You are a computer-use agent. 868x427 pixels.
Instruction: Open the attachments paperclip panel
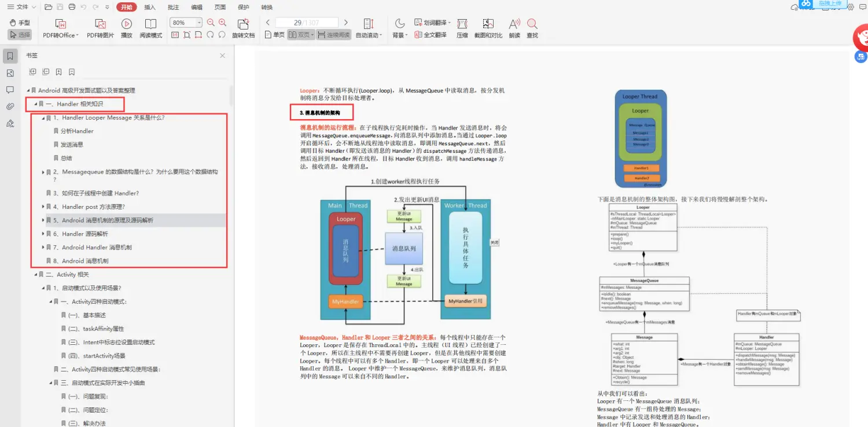point(10,106)
